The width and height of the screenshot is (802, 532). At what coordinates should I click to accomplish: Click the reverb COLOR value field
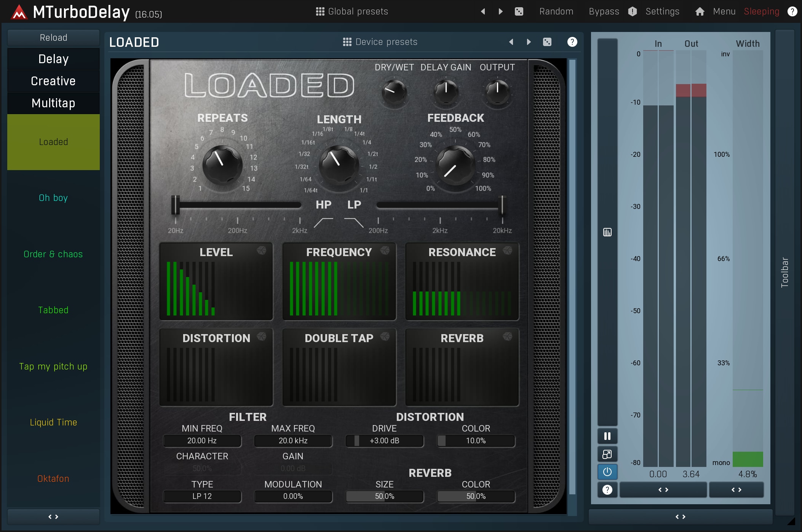coord(476,496)
